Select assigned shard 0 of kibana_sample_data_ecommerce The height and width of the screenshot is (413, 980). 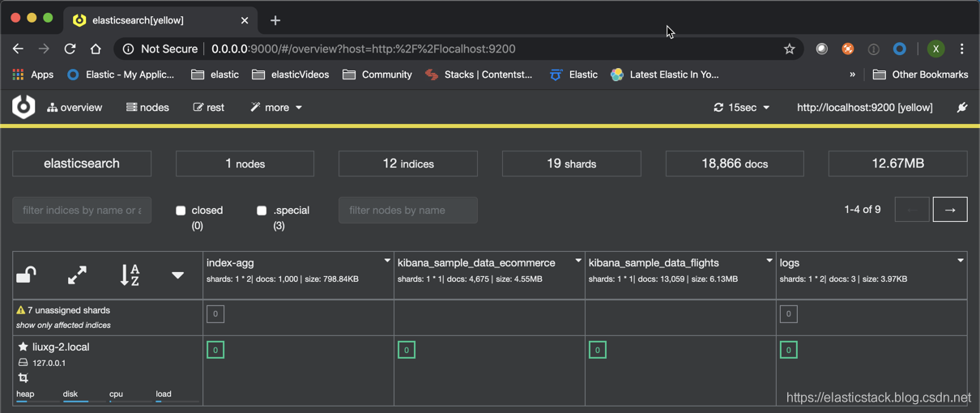point(407,350)
